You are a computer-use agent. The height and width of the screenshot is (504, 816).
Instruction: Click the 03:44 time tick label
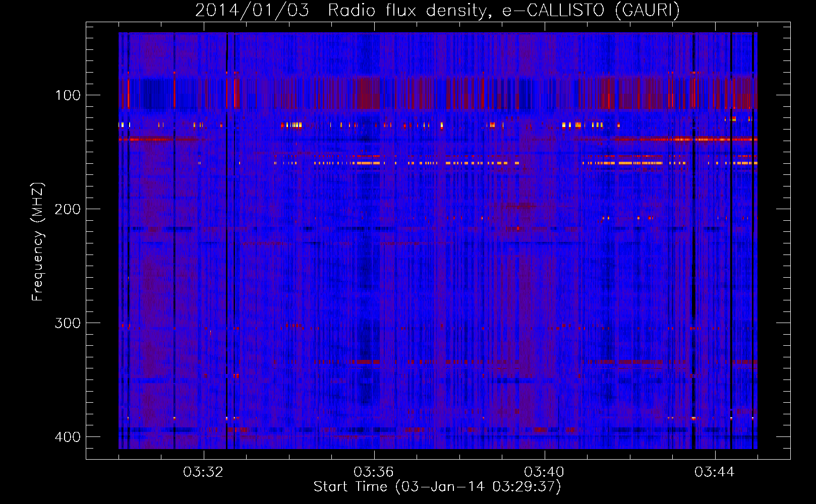(x=715, y=472)
